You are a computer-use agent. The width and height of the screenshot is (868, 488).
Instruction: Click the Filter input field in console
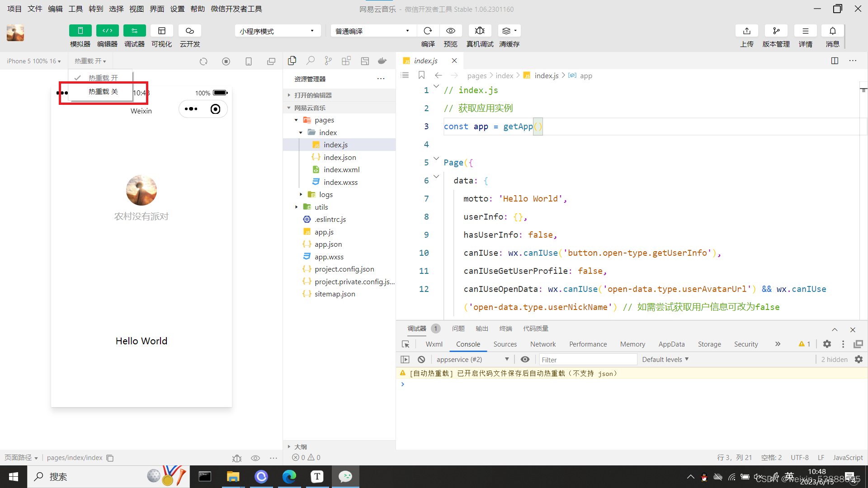588,360
